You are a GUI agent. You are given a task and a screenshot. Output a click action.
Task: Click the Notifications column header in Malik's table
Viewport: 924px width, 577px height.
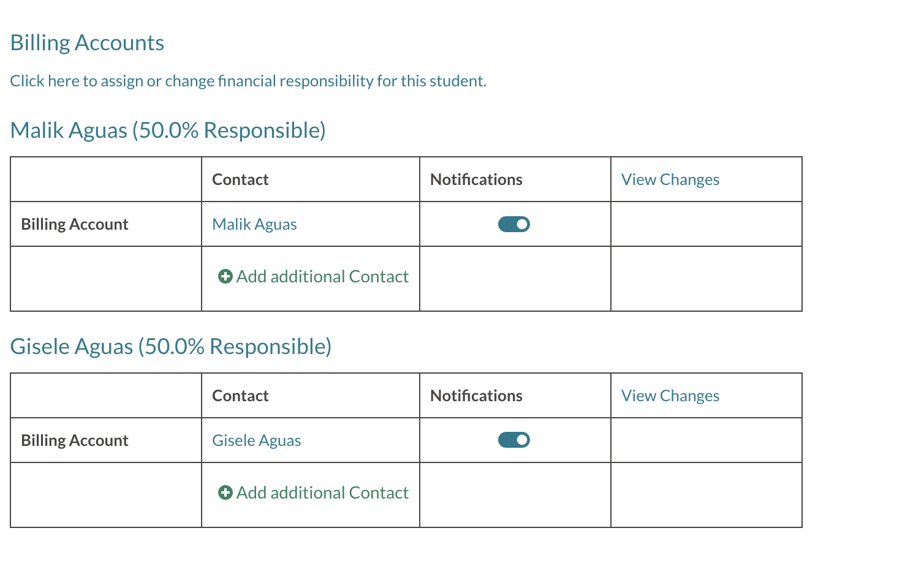click(476, 179)
